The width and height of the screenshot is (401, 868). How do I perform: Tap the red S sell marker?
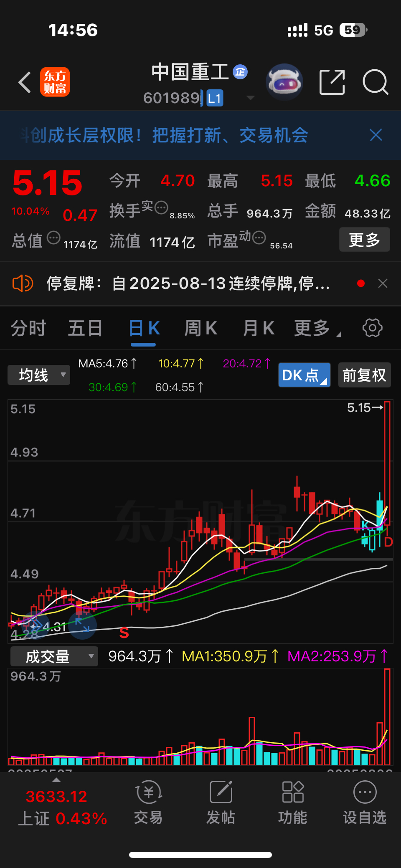pos(124,633)
